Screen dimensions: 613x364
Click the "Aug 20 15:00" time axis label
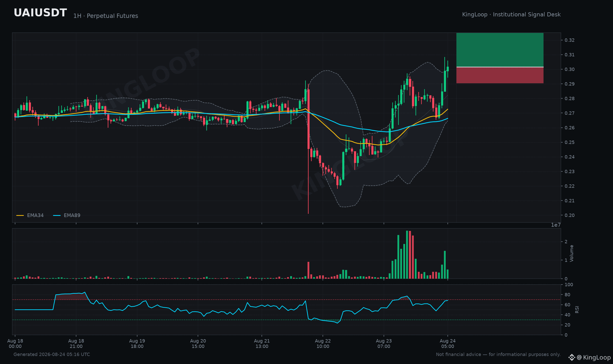(x=198, y=344)
